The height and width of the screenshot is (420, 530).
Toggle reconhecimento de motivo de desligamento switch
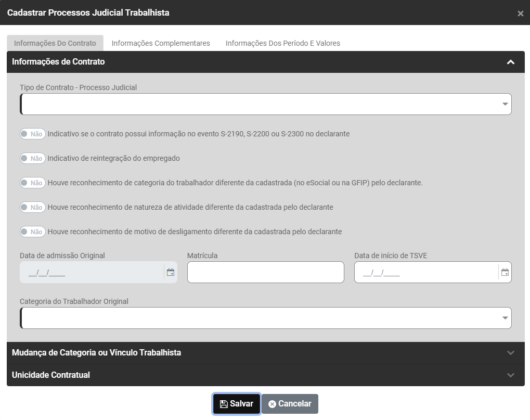[x=32, y=232]
